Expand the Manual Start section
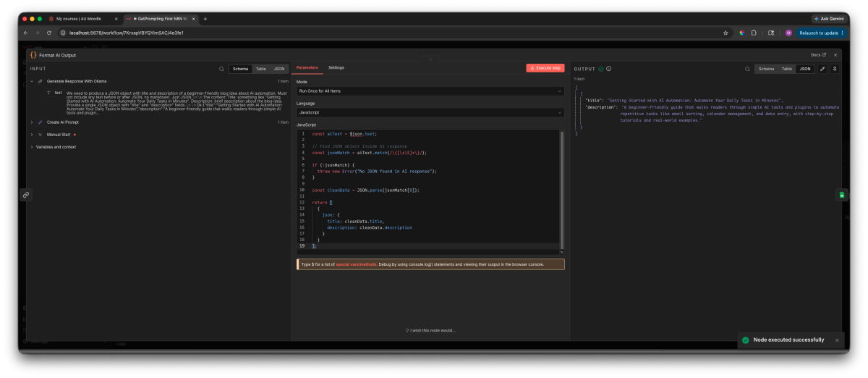The height and width of the screenshot is (378, 868). click(x=32, y=135)
